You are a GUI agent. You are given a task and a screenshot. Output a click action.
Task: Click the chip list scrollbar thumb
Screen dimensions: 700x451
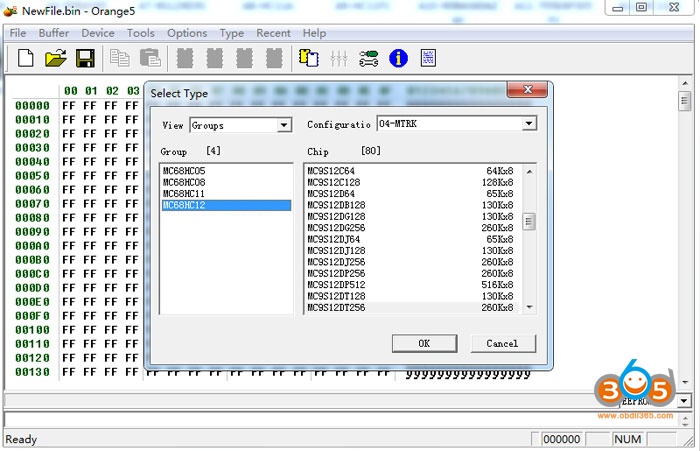[529, 221]
